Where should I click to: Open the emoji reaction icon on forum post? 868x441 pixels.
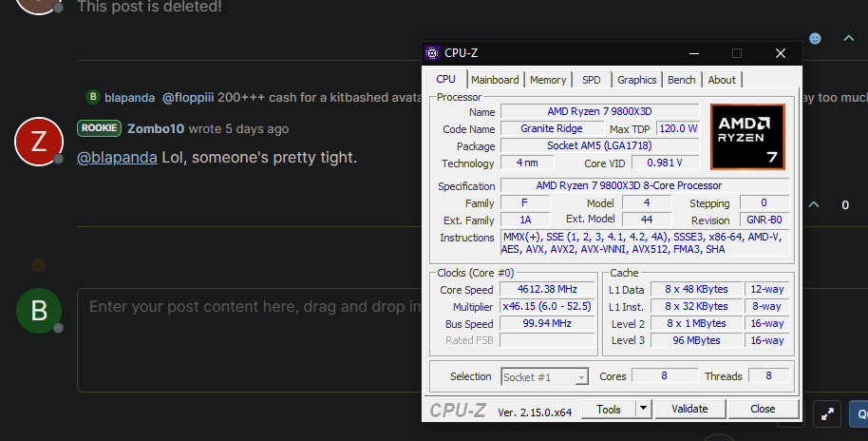[815, 38]
